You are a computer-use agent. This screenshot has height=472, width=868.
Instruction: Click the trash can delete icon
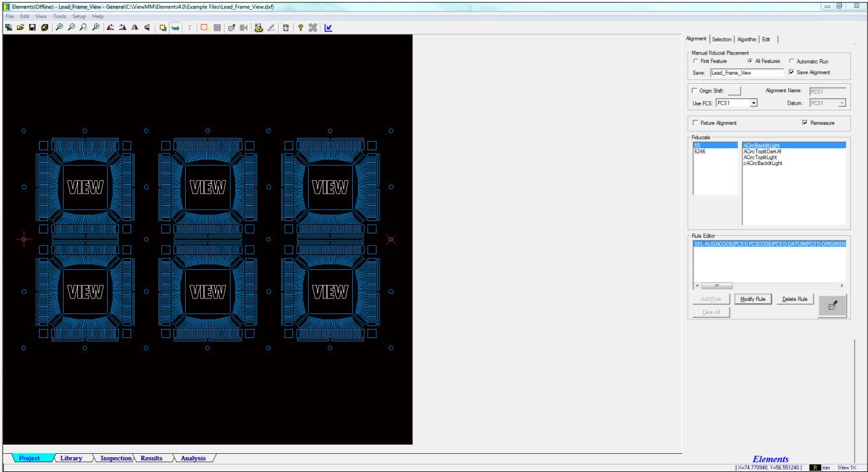coord(285,27)
